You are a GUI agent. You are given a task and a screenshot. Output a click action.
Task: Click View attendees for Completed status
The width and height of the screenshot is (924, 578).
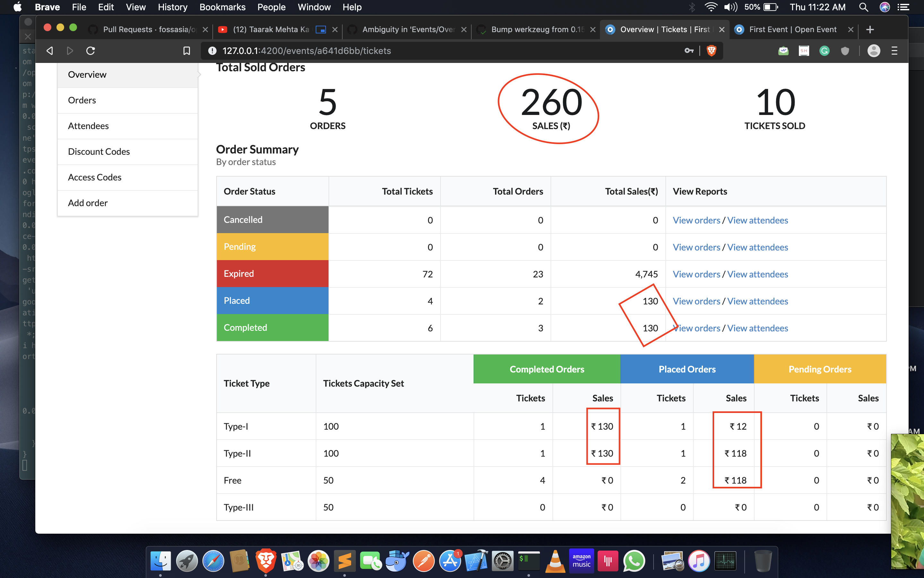pyautogui.click(x=757, y=328)
